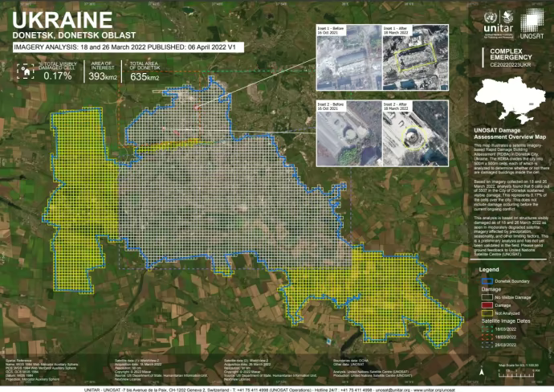Click the 393 km2 Area of Interest figure

click(x=102, y=76)
